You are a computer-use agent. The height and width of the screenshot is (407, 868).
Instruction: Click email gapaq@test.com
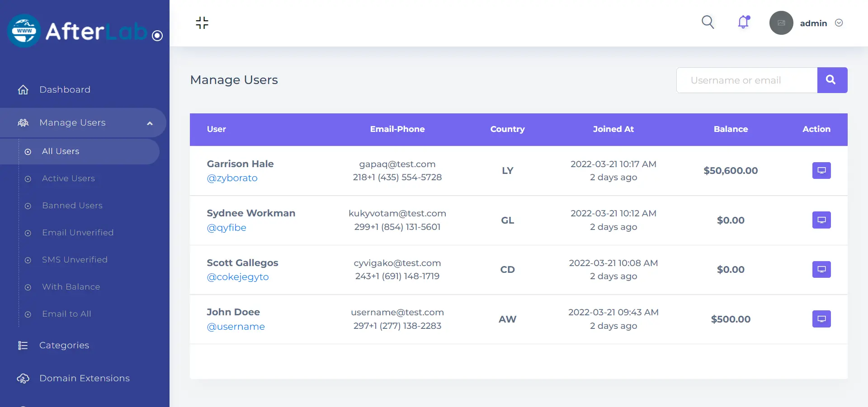(x=397, y=164)
